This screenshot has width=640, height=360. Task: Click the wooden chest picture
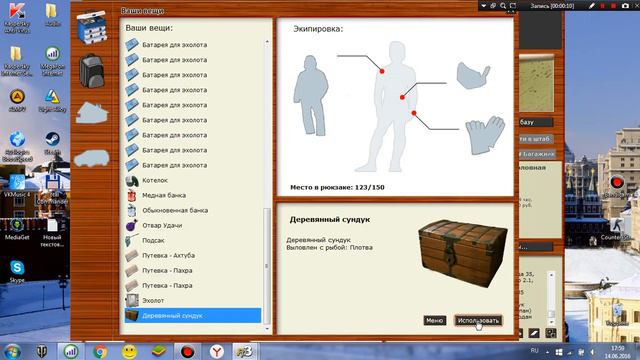coord(463,253)
